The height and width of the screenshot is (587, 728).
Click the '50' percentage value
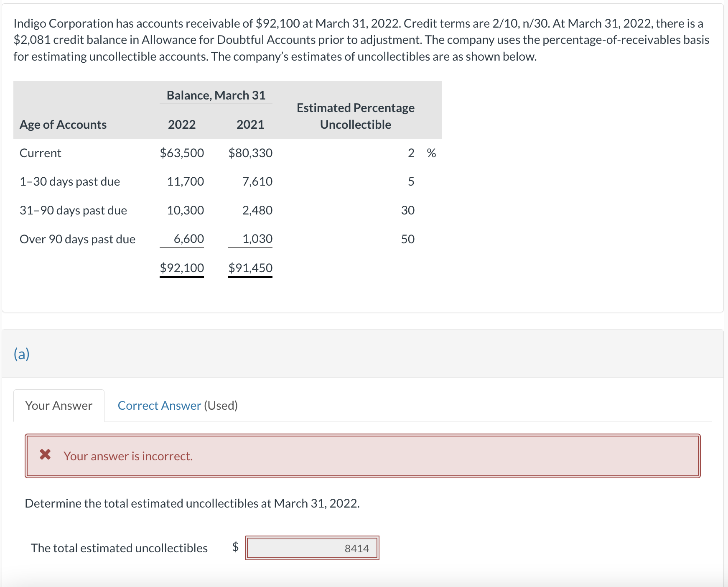(408, 239)
